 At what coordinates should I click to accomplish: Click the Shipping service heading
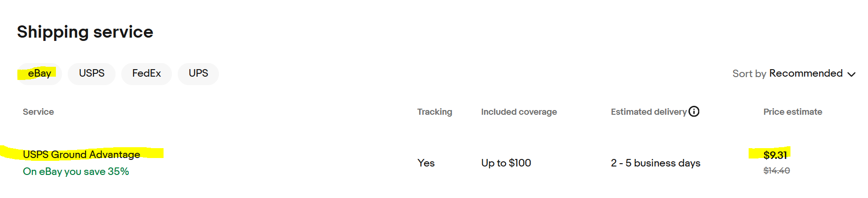[85, 32]
